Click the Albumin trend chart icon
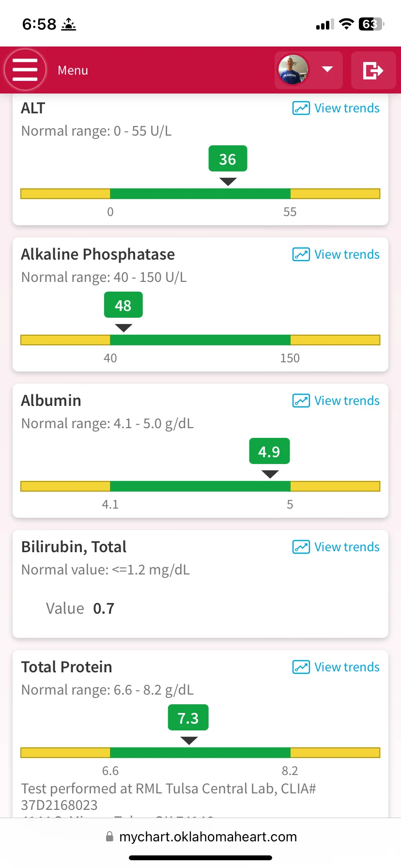Viewport: 401px width, 868px height. coord(301,401)
